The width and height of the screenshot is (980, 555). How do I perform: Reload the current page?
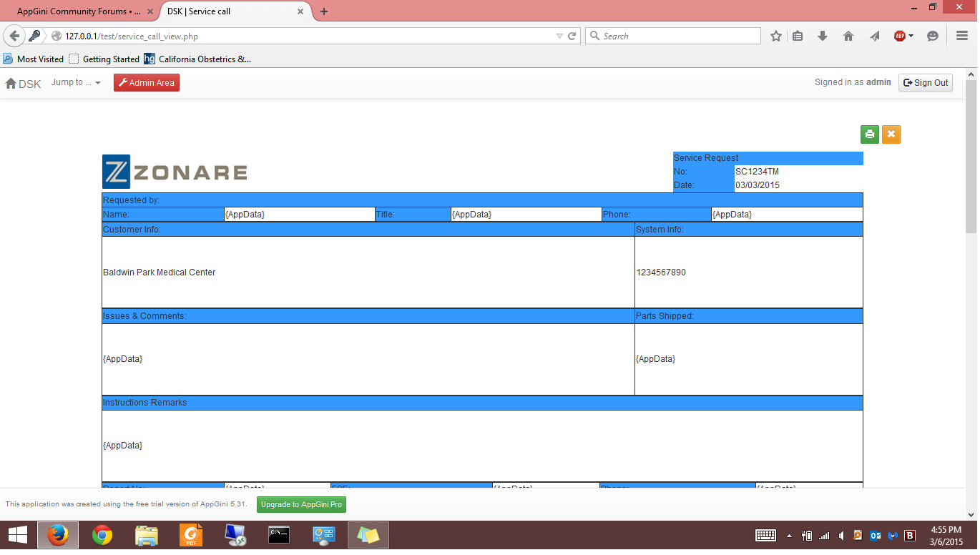point(572,36)
